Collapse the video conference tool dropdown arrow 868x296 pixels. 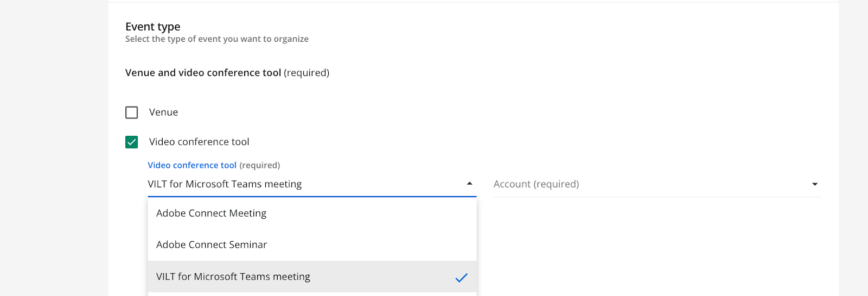(x=469, y=184)
